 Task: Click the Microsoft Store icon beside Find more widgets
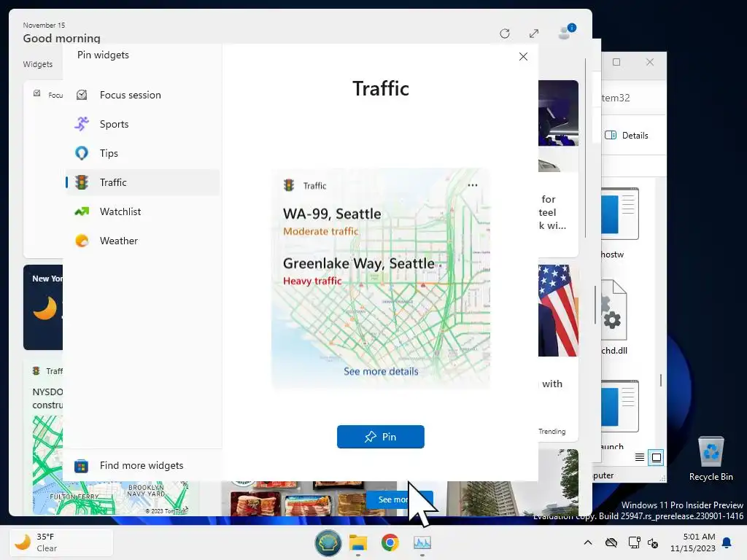tap(81, 466)
